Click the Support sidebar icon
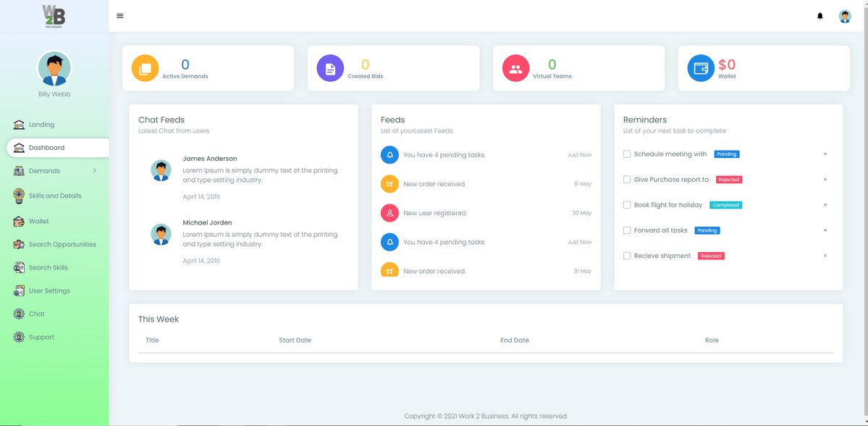The image size is (868, 426). pos(19,337)
